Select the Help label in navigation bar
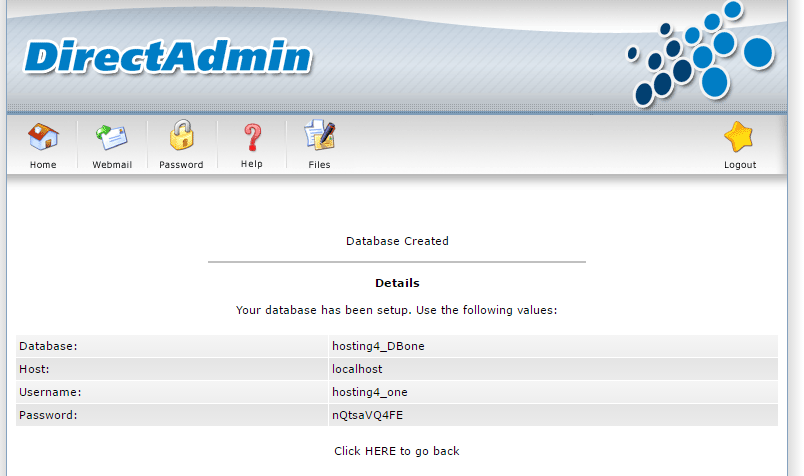Viewport: 804px width, 476px height. pyautogui.click(x=252, y=164)
